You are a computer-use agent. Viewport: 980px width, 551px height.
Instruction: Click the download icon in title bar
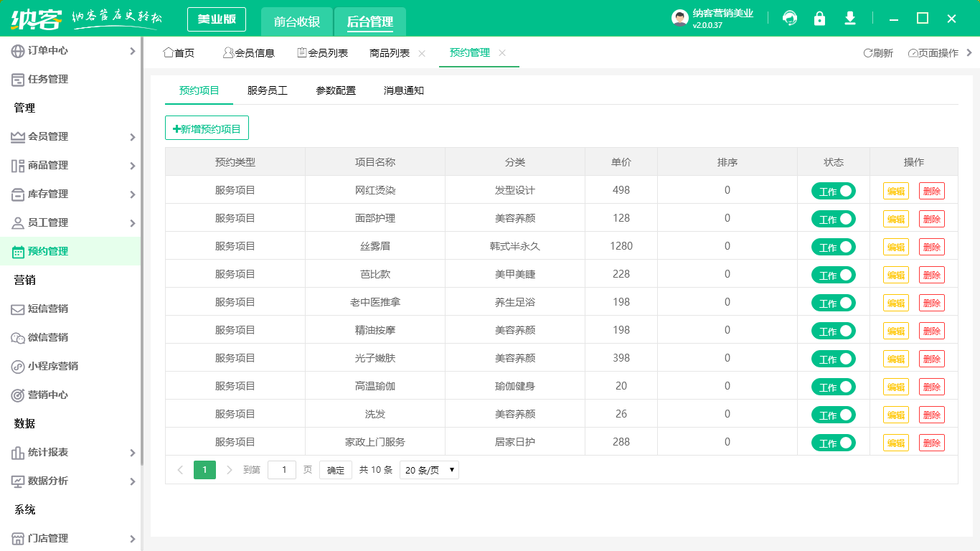coord(850,19)
